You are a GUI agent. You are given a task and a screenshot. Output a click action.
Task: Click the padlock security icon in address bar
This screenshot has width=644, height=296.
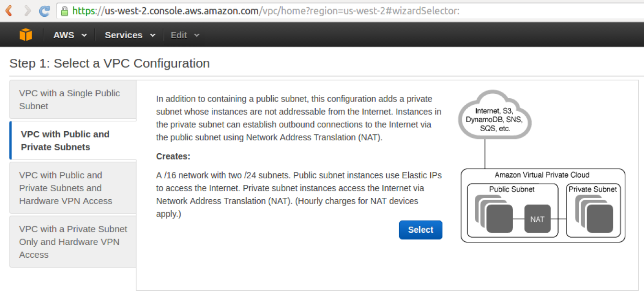point(64,11)
